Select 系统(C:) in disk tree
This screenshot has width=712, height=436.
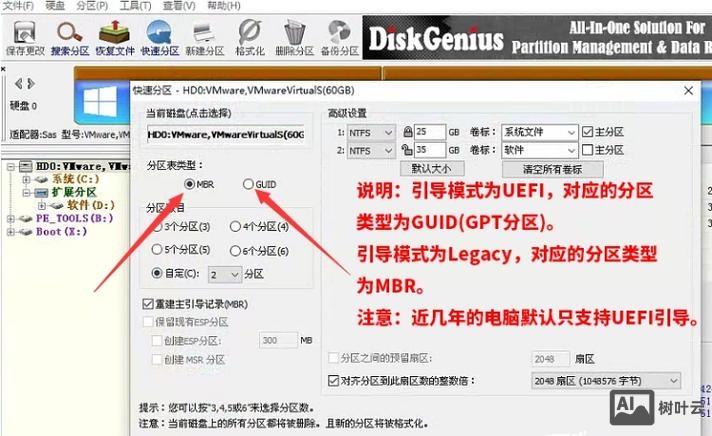[75, 179]
